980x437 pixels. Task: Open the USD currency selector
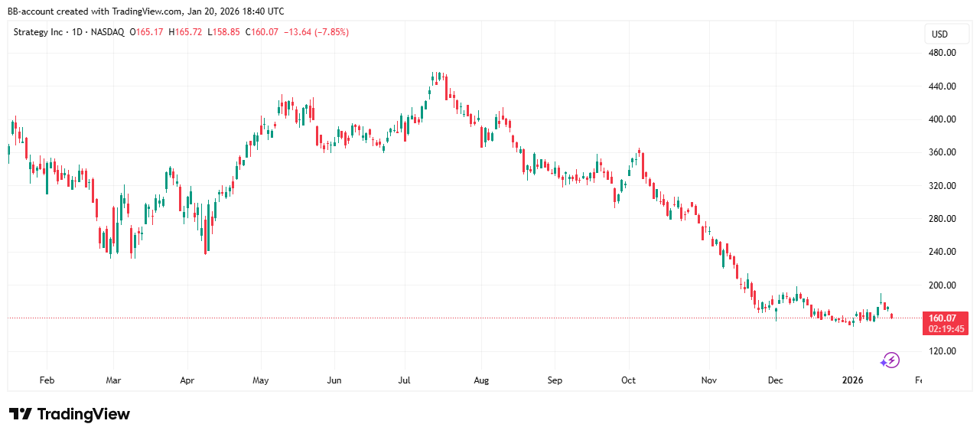tap(939, 34)
